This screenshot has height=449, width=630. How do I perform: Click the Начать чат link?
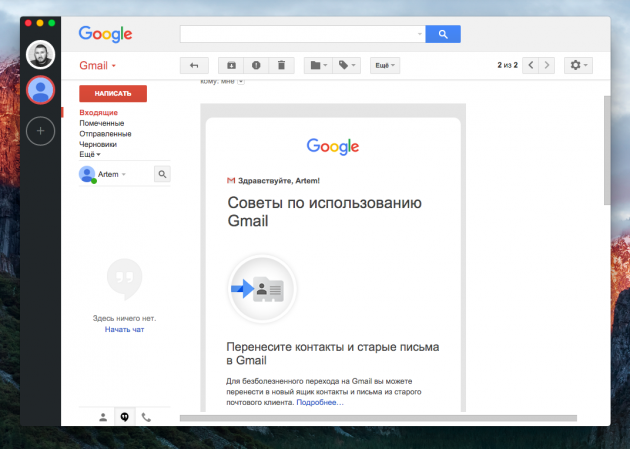(124, 329)
